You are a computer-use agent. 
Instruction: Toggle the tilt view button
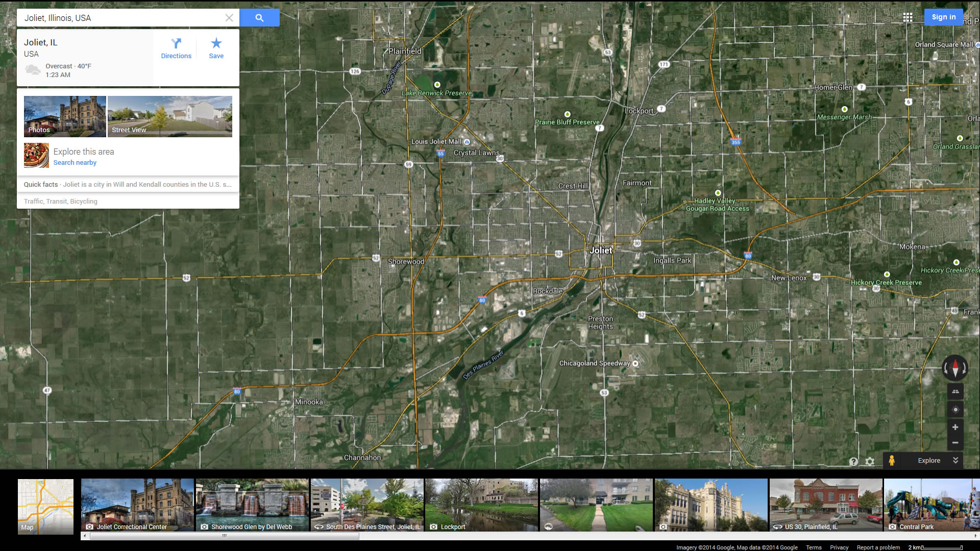tap(955, 392)
